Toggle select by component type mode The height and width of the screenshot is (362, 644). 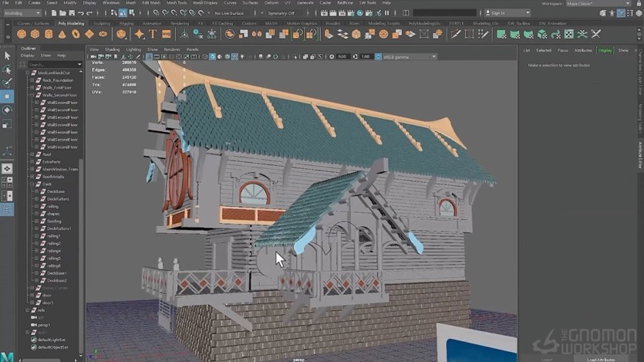point(132,13)
